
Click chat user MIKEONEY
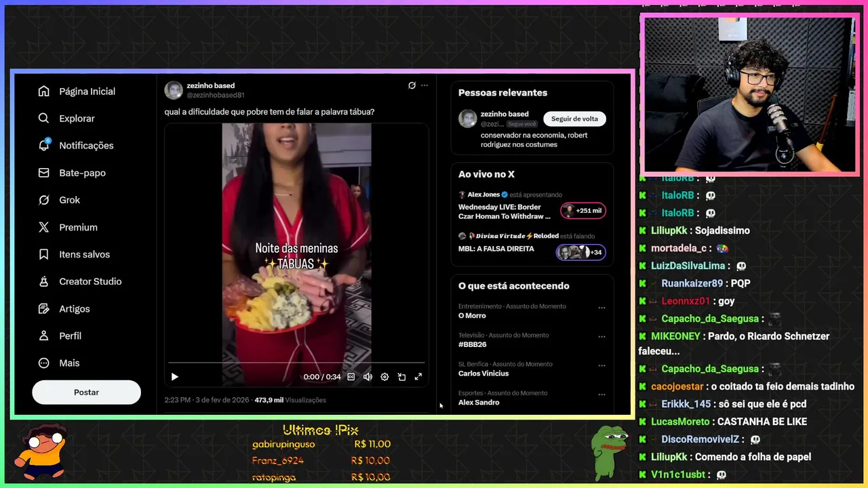coord(675,336)
